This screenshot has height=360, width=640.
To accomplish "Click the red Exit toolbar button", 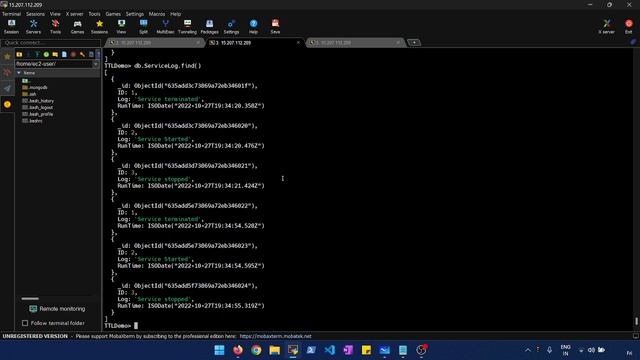I will click(629, 27).
